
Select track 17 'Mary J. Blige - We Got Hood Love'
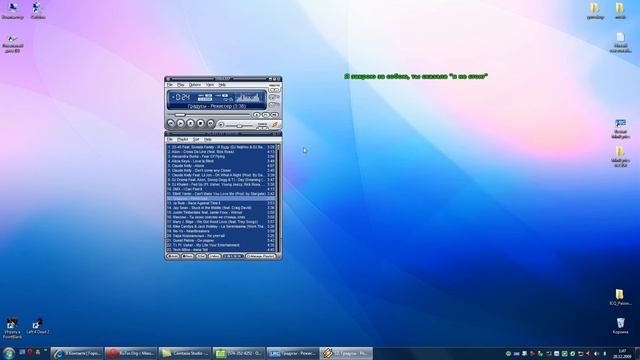[x=221, y=222]
